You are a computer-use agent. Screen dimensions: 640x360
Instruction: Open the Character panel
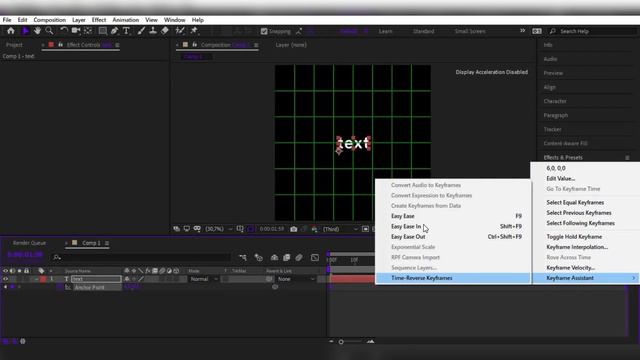[x=555, y=101]
